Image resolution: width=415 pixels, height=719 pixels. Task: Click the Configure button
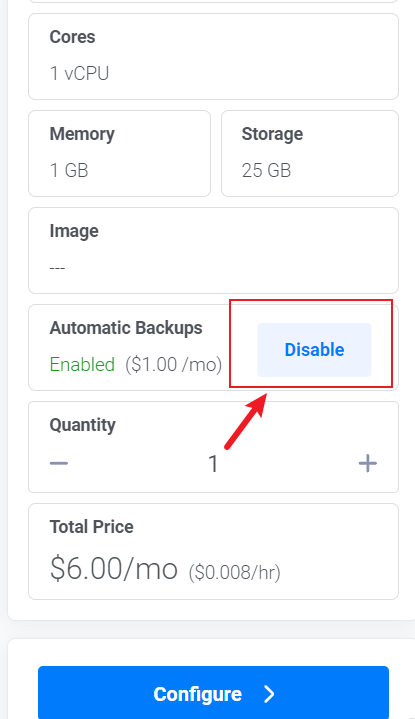coord(213,692)
